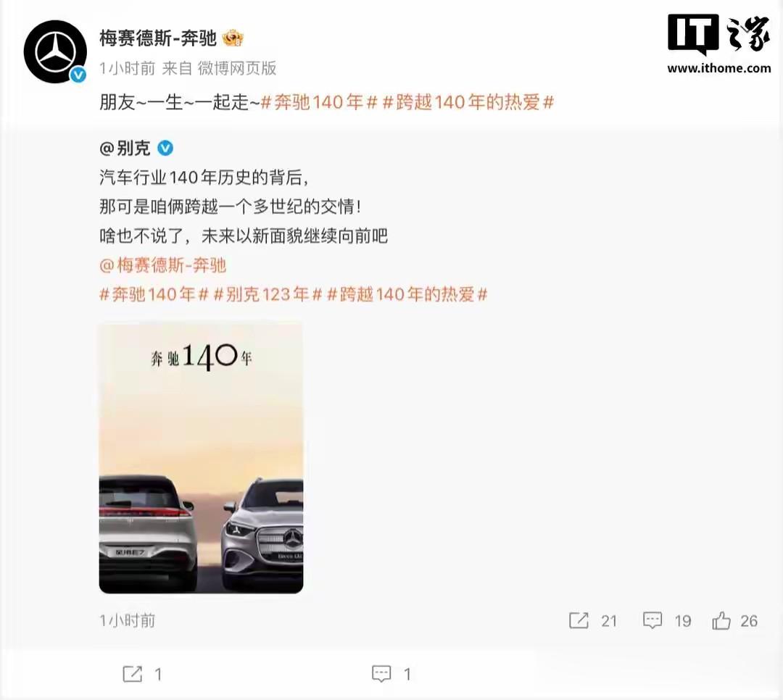Click the repost icon showing 21
Image resolution: width=783 pixels, height=700 pixels.
tap(579, 620)
